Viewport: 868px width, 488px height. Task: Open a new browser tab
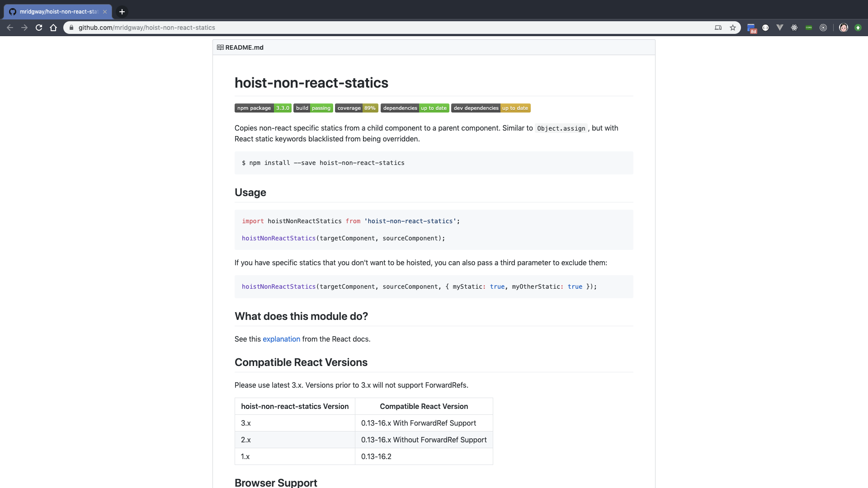(x=122, y=12)
